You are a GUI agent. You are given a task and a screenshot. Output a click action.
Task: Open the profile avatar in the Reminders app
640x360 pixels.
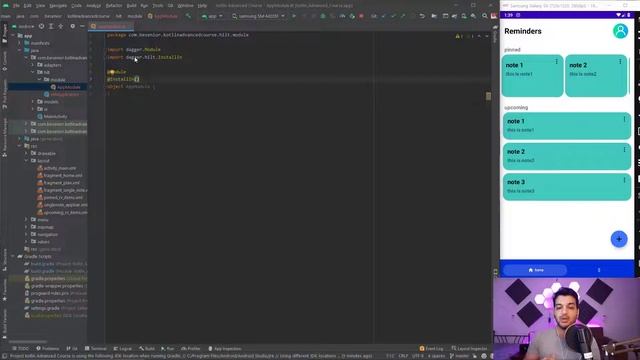pos(620,31)
